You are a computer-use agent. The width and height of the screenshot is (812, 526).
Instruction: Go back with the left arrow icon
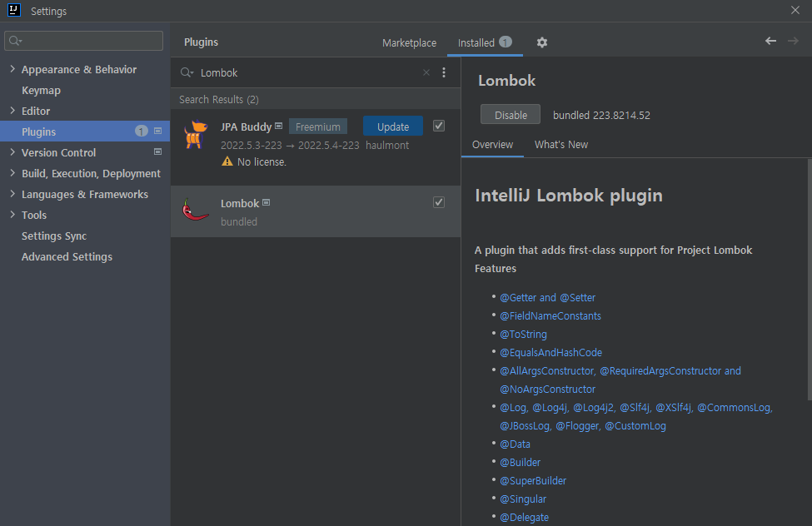pyautogui.click(x=770, y=41)
